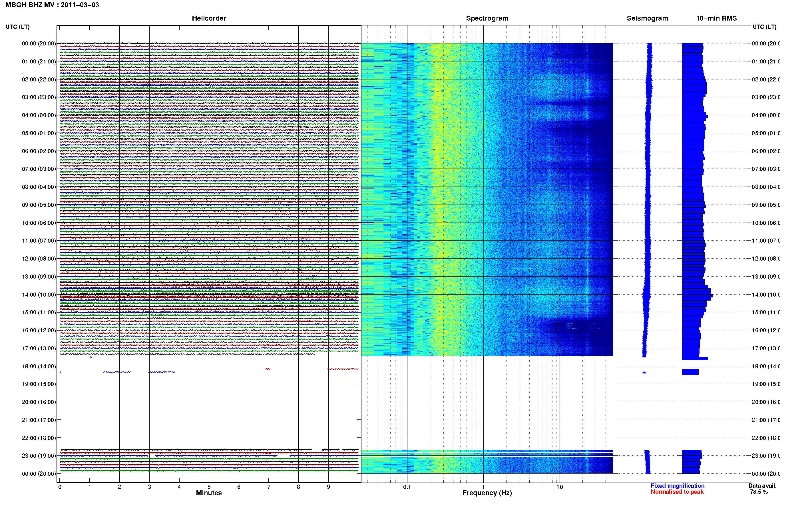Click the left '23:00 (19:00)' time label
The width and height of the screenshot is (812, 508).
(x=39, y=456)
